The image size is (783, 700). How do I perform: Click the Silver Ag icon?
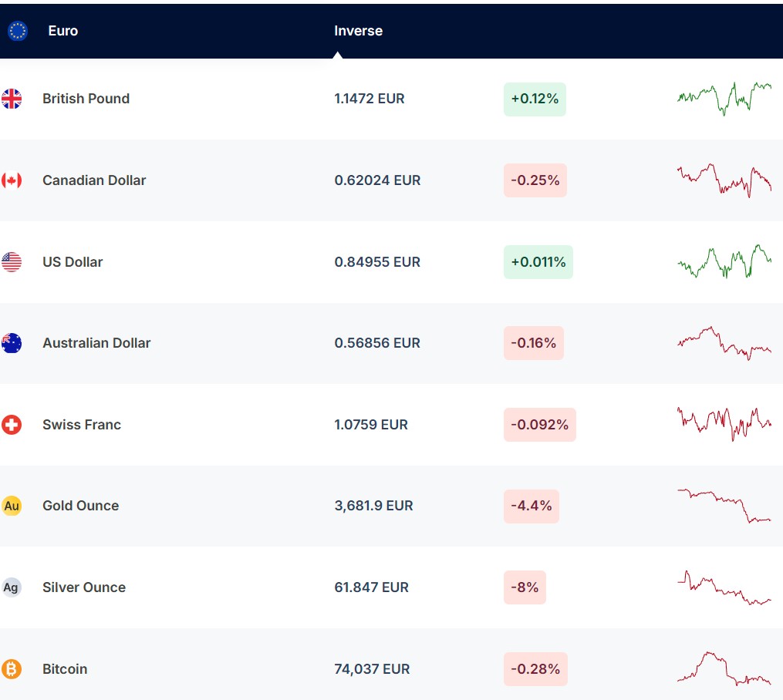pos(12,587)
